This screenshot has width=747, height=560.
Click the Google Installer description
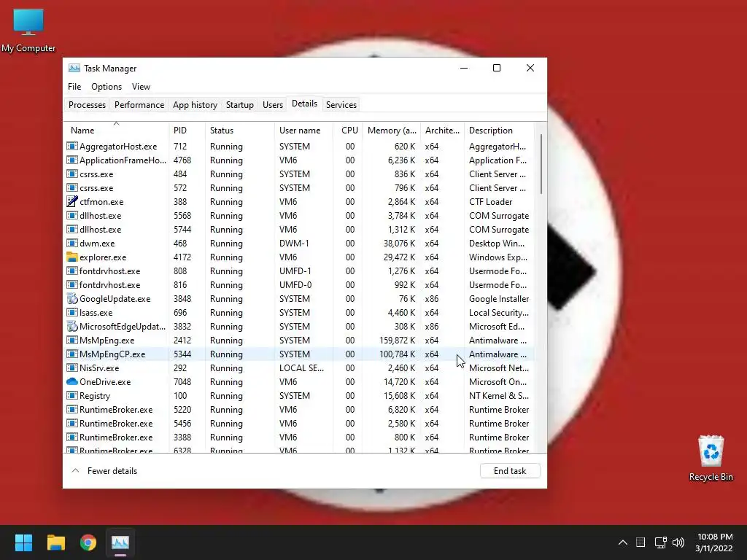(x=499, y=298)
